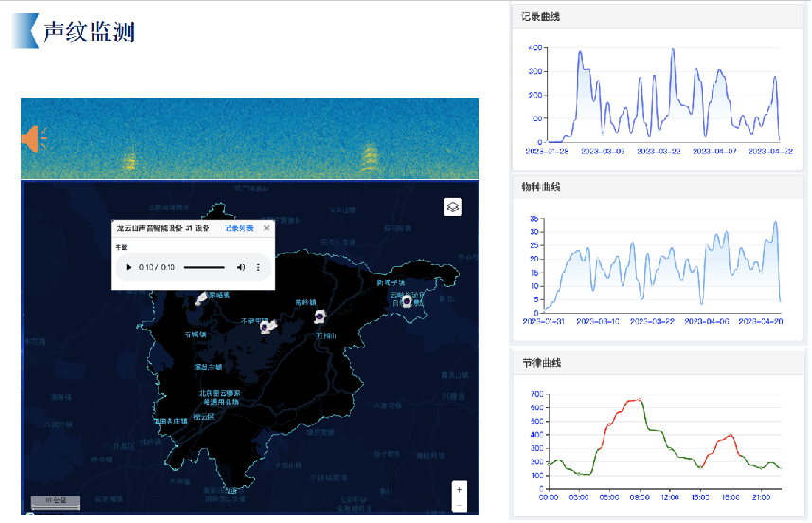Open the 记录列表 link in the popup
This screenshot has width=812, height=523.
(x=240, y=228)
